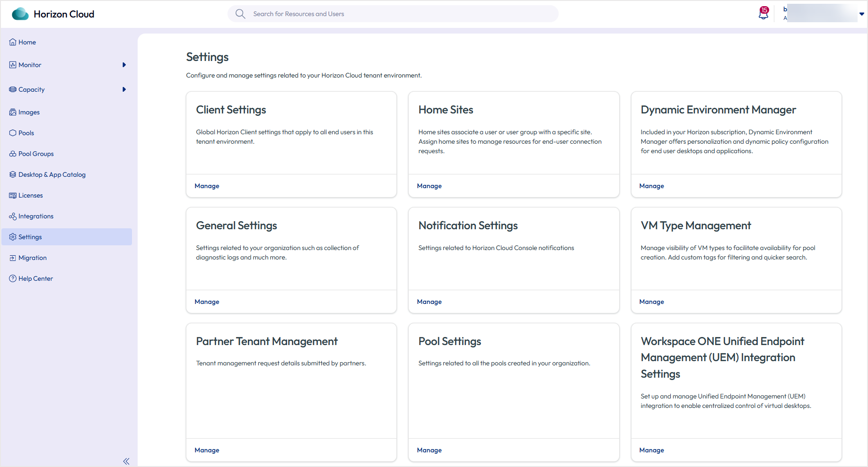Viewport: 868px width, 467px height.
Task: Click the search magnifier icon
Action: 240,14
